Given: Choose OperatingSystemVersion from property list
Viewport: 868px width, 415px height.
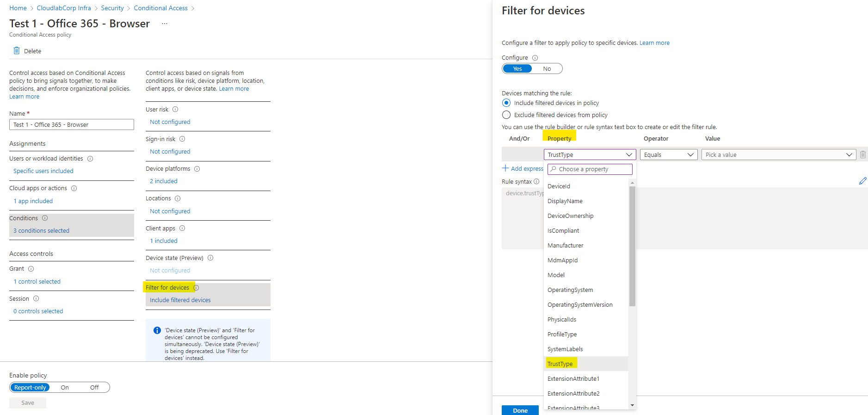Looking at the screenshot, I should pyautogui.click(x=586, y=304).
